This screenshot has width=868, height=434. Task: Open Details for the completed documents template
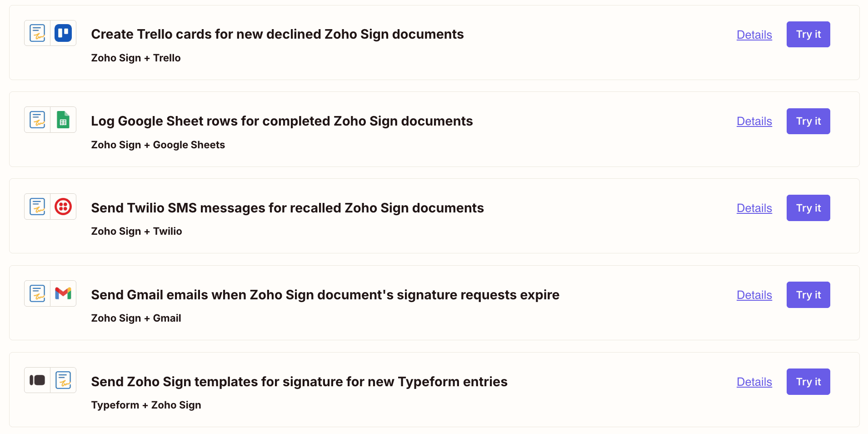[753, 122]
